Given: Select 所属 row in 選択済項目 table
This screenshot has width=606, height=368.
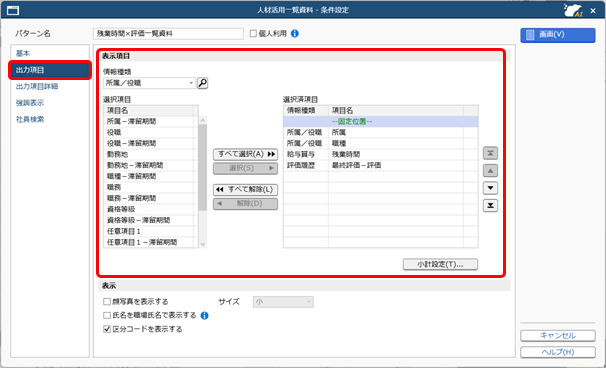Looking at the screenshot, I should [381, 133].
